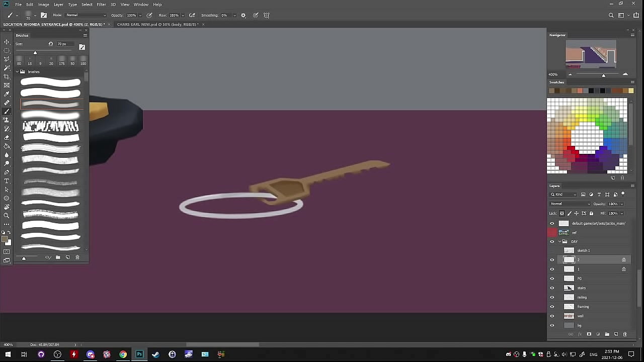Open Google Chrome from the taskbar

123,354
